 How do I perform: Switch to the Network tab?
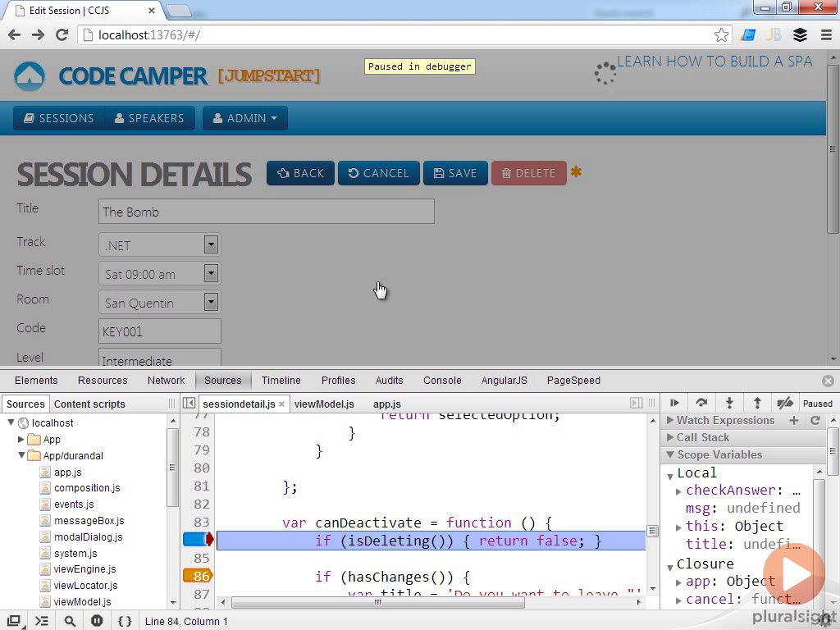(166, 381)
